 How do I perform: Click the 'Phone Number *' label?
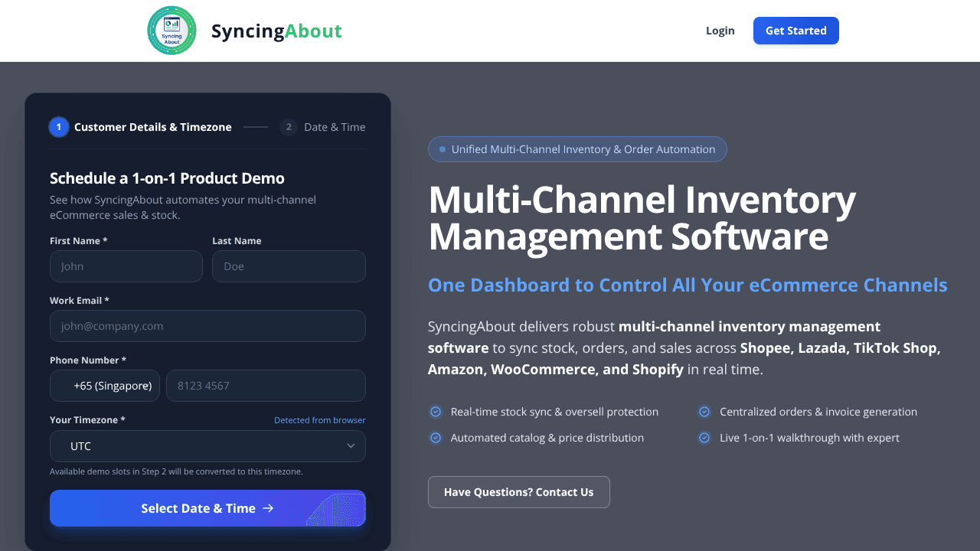(88, 360)
